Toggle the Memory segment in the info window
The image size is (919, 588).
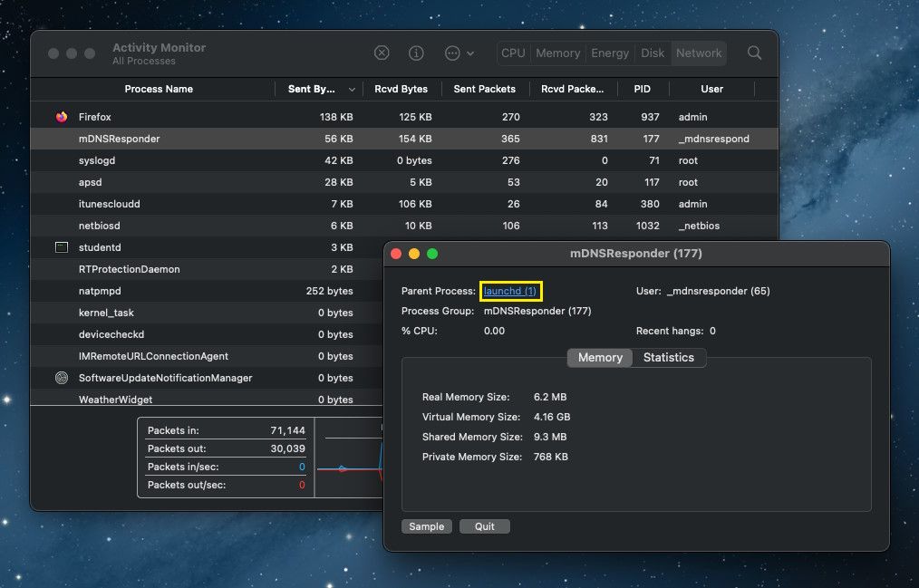[x=599, y=357]
